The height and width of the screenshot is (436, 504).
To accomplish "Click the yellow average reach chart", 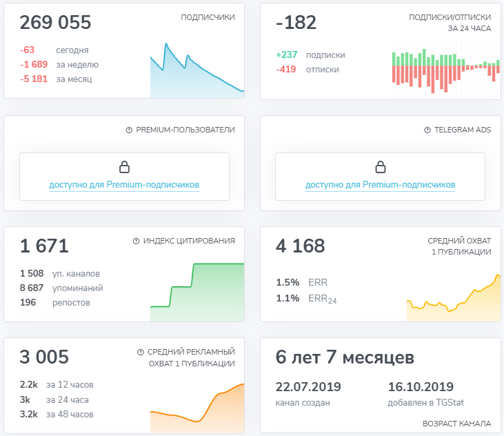I will tap(453, 298).
